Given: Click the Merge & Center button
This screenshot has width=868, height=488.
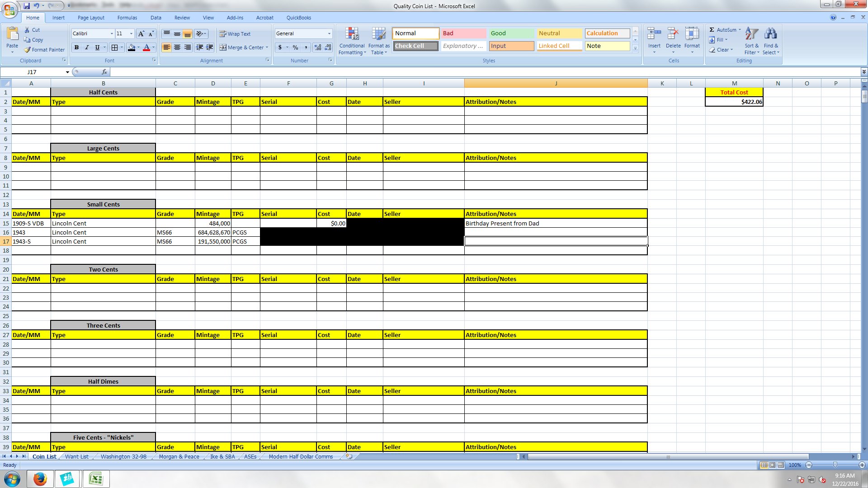Looking at the screenshot, I should [243, 47].
